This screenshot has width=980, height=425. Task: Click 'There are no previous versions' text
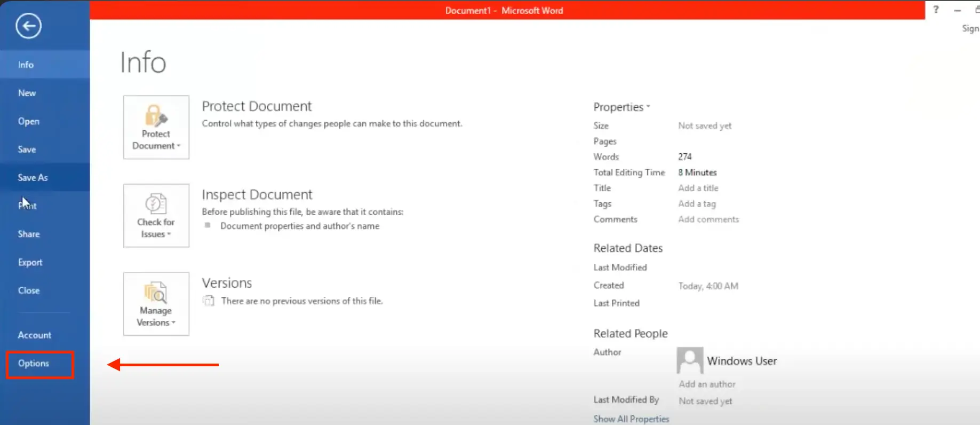coord(302,301)
